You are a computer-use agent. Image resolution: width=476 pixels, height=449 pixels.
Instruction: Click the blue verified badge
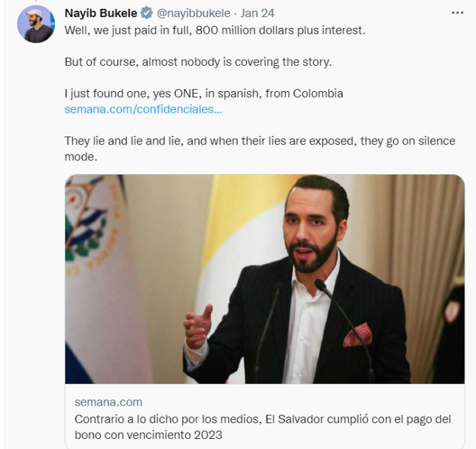146,14
